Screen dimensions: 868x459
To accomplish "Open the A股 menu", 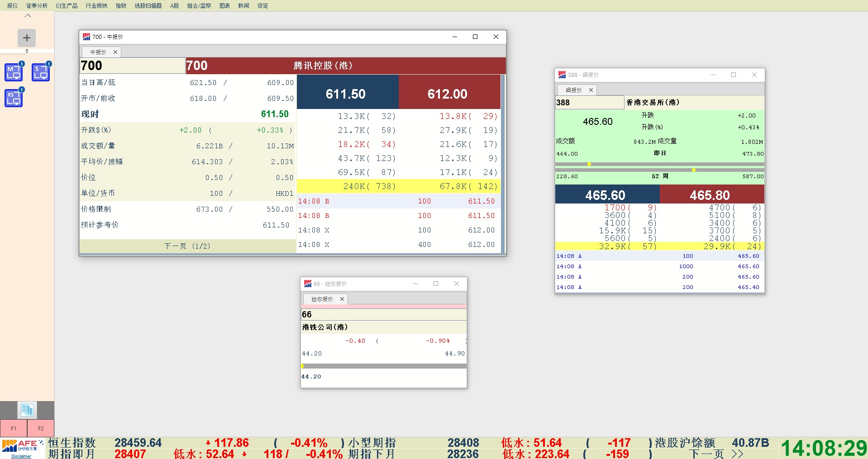I will point(175,5).
